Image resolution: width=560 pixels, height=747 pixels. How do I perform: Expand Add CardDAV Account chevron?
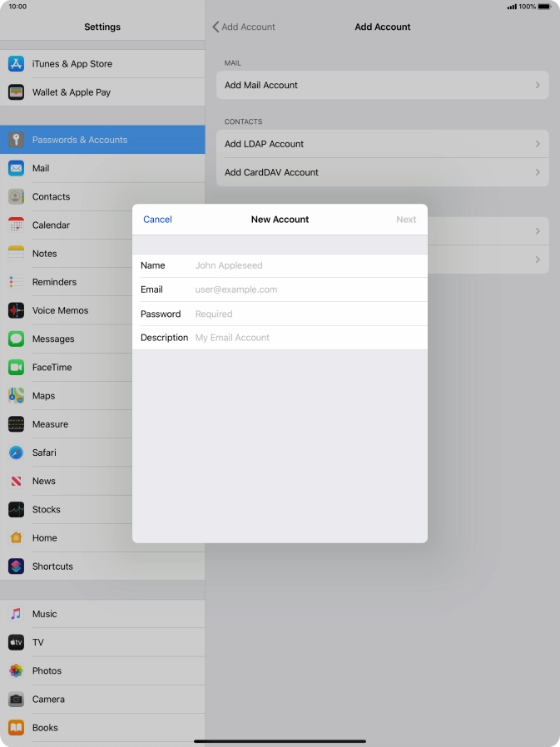coord(538,172)
